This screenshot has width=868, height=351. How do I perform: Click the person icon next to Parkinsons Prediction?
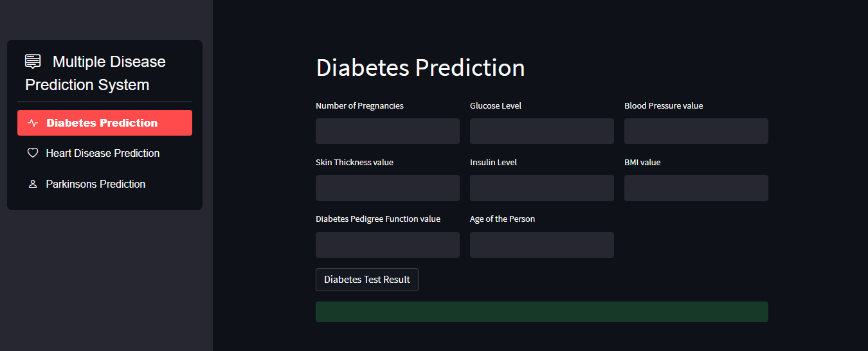33,184
